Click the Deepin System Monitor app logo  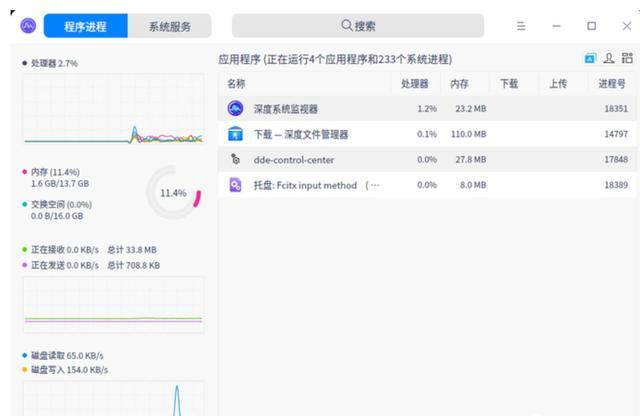point(28,26)
